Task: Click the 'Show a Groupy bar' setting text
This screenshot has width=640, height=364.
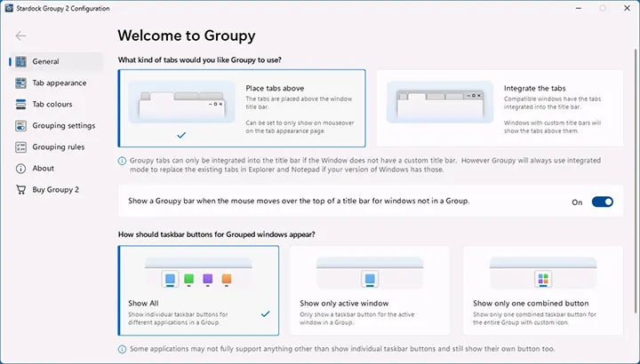Action: pyautogui.click(x=299, y=201)
